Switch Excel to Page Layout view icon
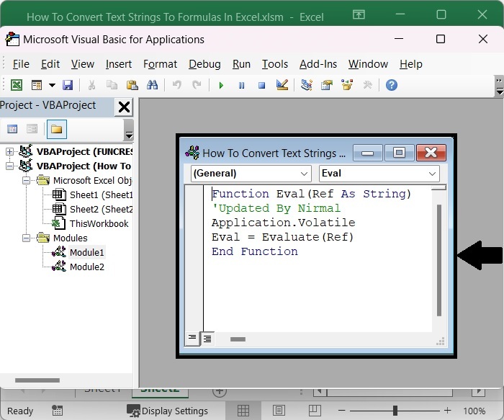 coord(279,411)
